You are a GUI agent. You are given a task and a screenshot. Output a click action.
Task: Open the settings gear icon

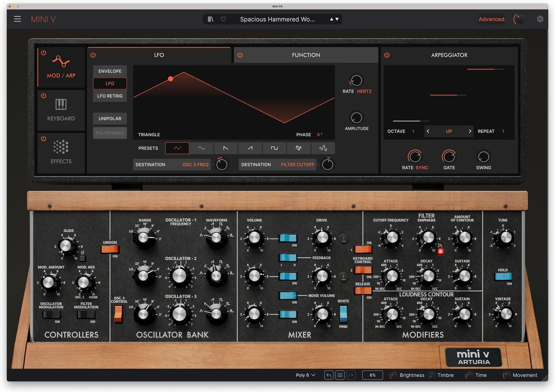click(x=540, y=19)
